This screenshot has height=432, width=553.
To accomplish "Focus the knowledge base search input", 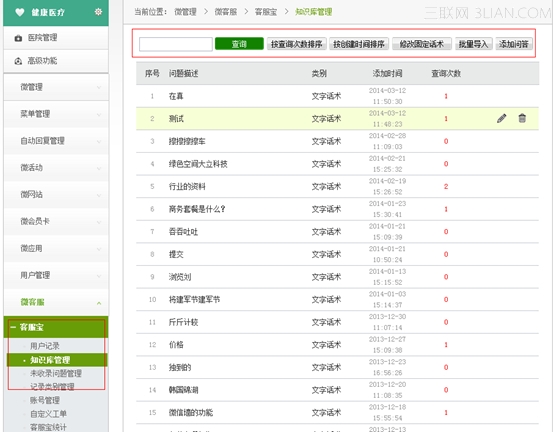I will click(176, 44).
